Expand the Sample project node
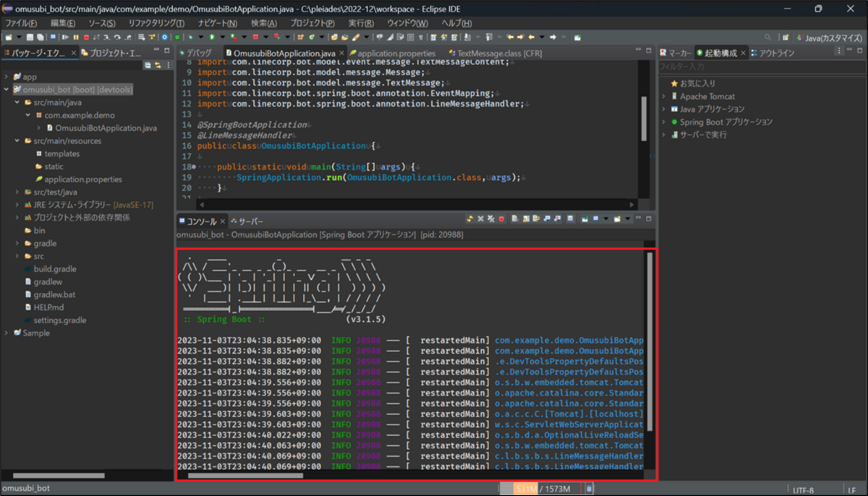868x496 pixels. tap(7, 333)
